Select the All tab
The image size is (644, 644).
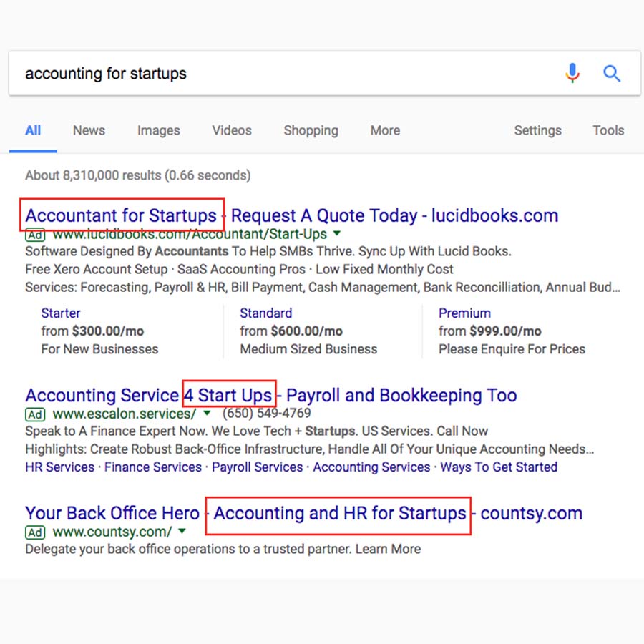(x=33, y=130)
